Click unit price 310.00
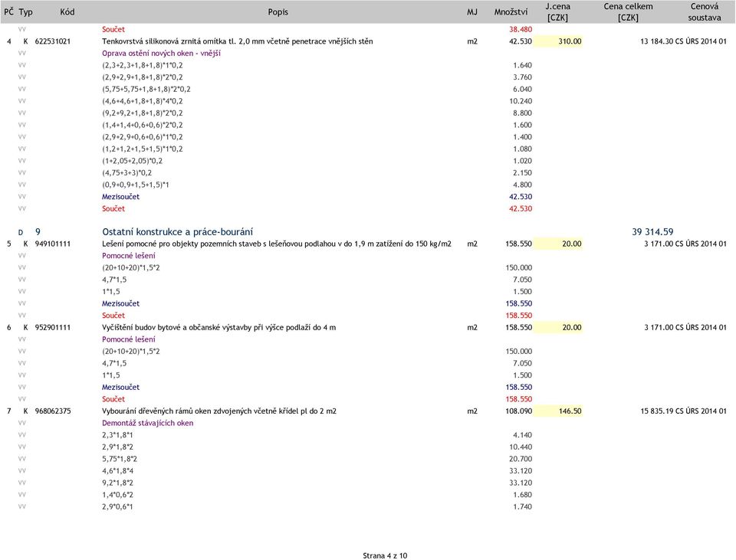The height and width of the screenshot is (560, 736). [570, 41]
